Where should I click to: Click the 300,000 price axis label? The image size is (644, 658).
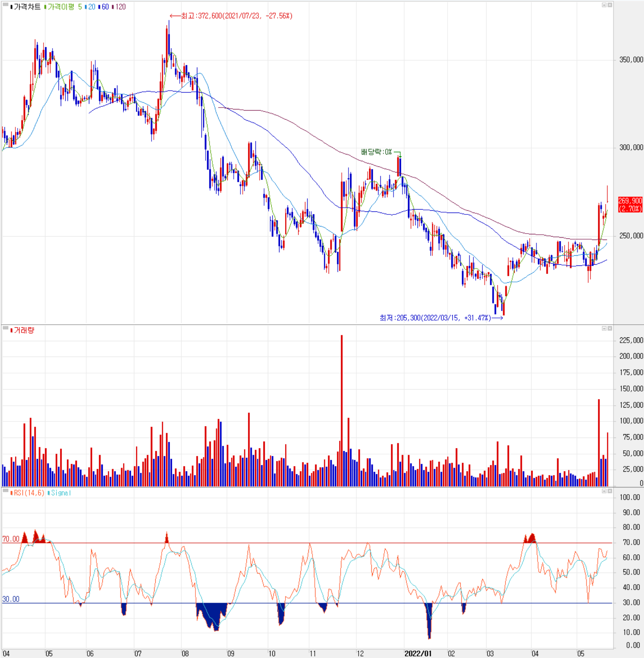631,147
